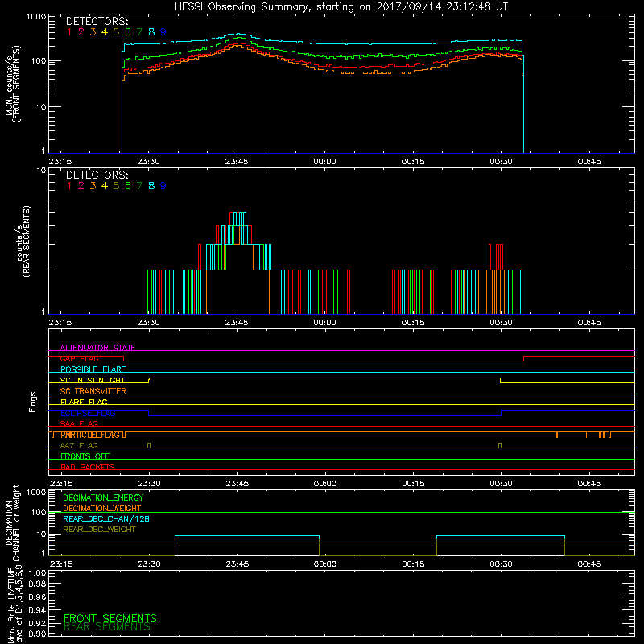Click the DECIMATION_WEIGHT legend label
The width and height of the screenshot is (644, 644).
102,508
